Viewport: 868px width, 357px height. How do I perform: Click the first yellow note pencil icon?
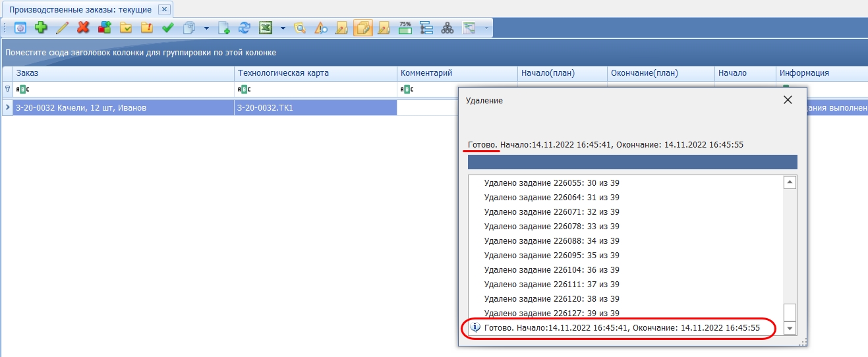342,28
